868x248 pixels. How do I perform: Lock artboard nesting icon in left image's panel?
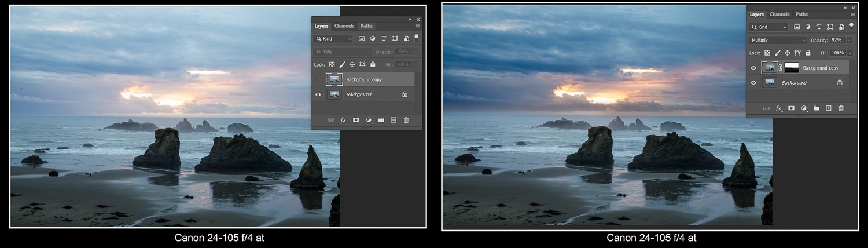(x=362, y=64)
